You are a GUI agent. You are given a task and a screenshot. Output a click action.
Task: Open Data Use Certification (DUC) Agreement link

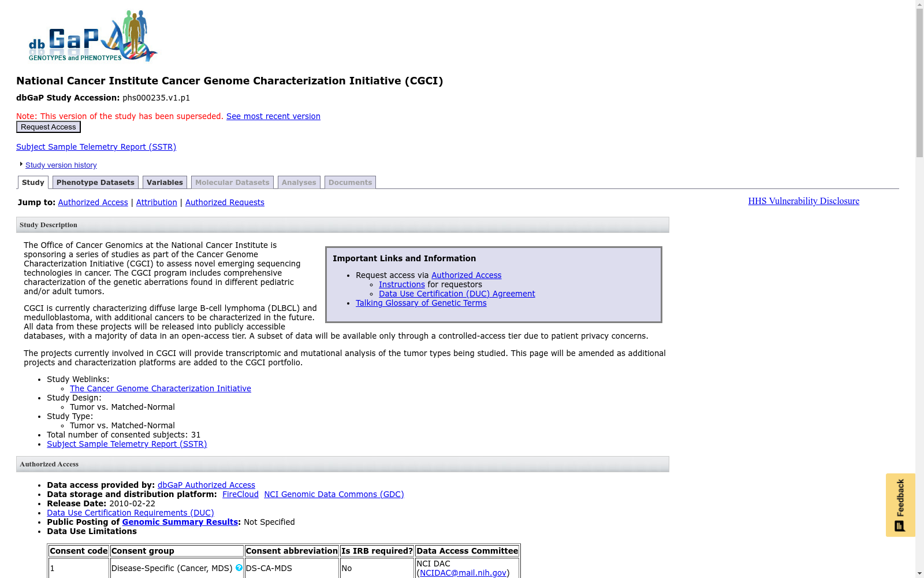pyautogui.click(x=457, y=294)
